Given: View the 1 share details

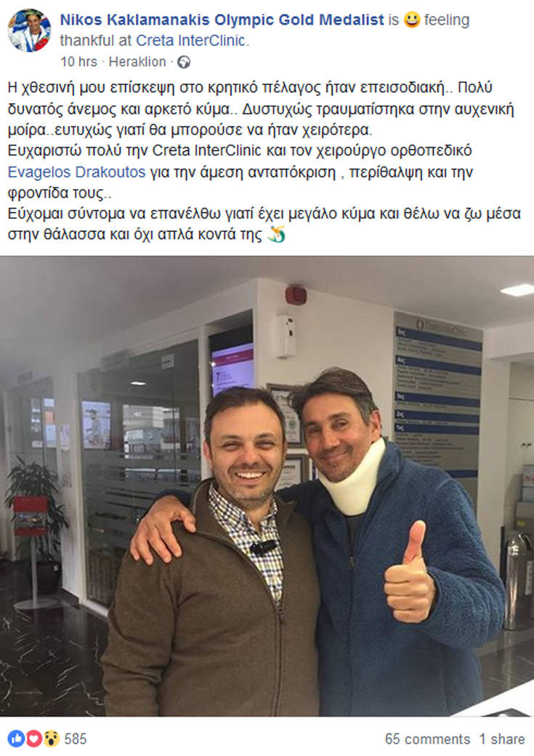Looking at the screenshot, I should pyautogui.click(x=502, y=739).
